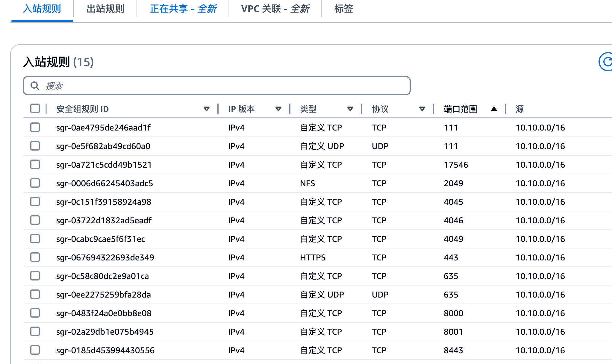Open 类型 column filter arrow
This screenshot has width=612, height=364.
point(350,109)
